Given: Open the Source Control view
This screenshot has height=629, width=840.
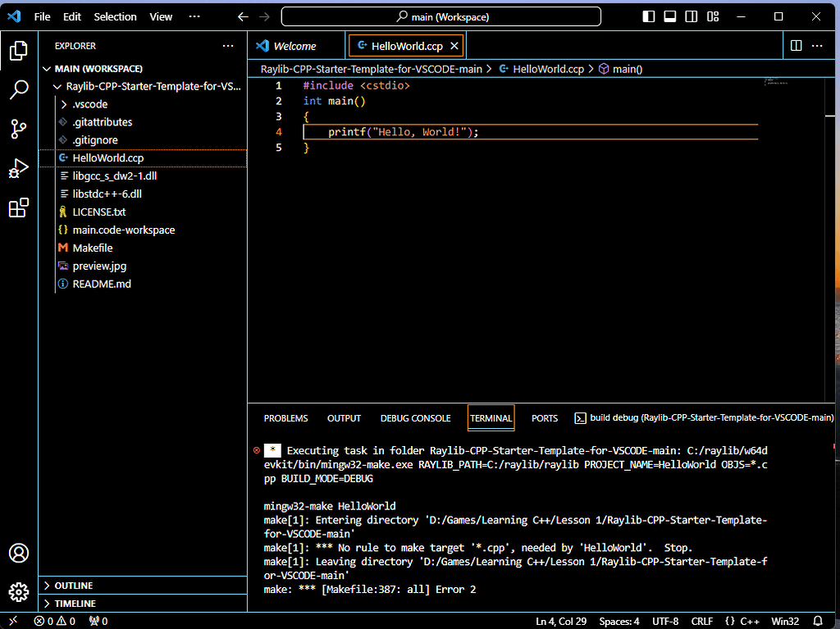Looking at the screenshot, I should tap(18, 129).
